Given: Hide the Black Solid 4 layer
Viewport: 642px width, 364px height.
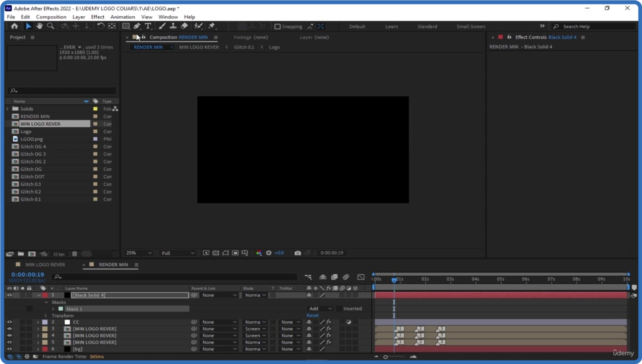Looking at the screenshot, I should [9, 295].
